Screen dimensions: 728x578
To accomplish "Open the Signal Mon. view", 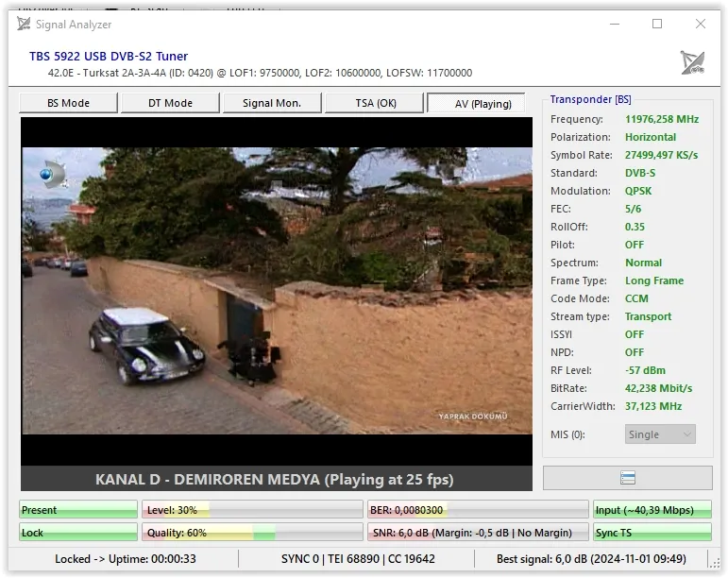I will pyautogui.click(x=272, y=103).
